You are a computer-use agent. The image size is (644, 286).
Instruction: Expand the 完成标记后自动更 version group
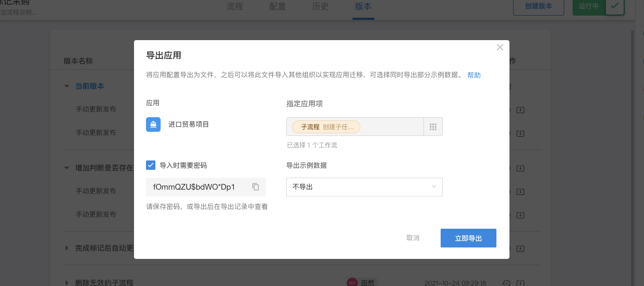pyautogui.click(x=66, y=247)
